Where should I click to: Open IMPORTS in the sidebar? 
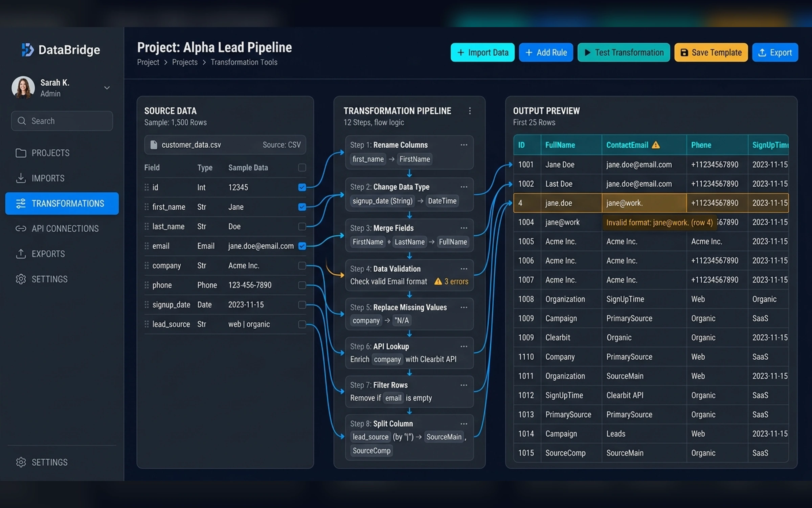(62, 178)
